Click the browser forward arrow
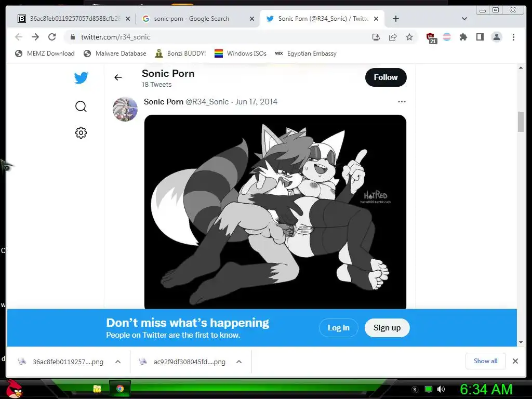This screenshot has height=399, width=532. (x=35, y=37)
